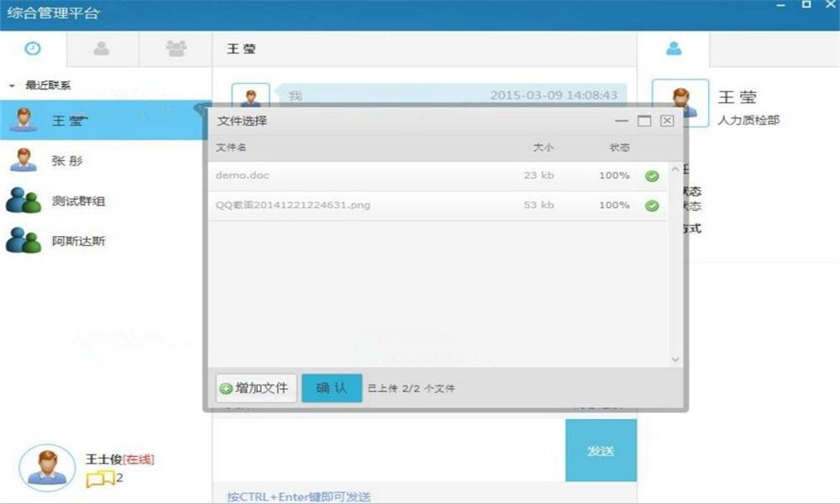Click the 发送 send button
Image resolution: width=840 pixels, height=504 pixels.
tap(601, 450)
